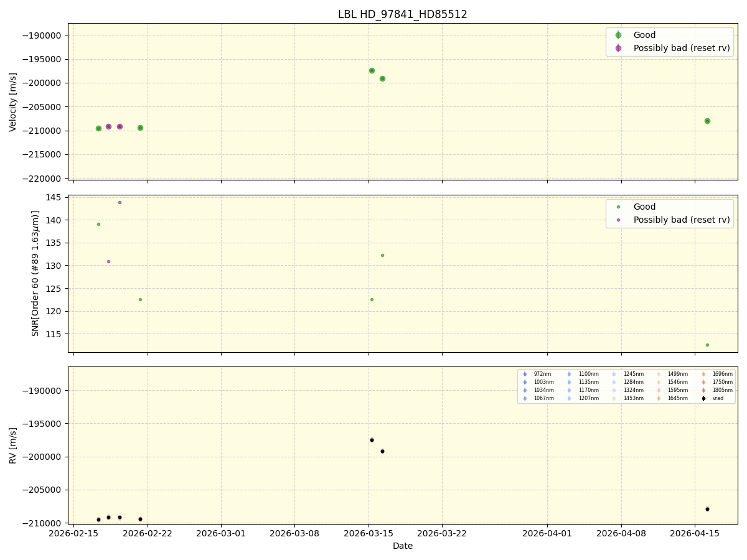Click the 1100nm legend entry
Viewport: 747px width, 560px height.
[583, 374]
